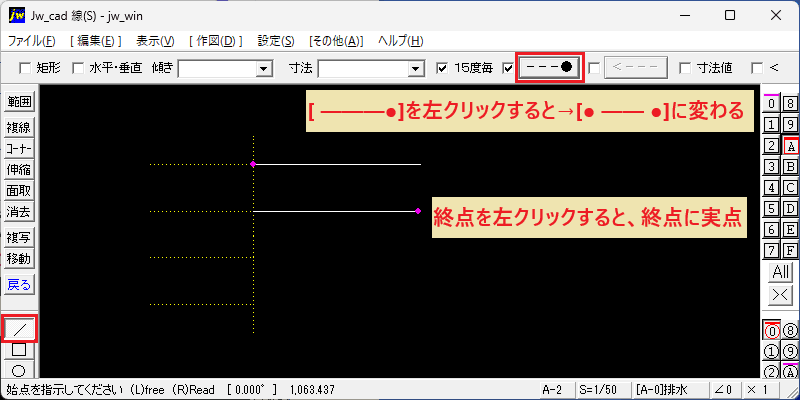Activate the 伸縮 extend tool

19,169
